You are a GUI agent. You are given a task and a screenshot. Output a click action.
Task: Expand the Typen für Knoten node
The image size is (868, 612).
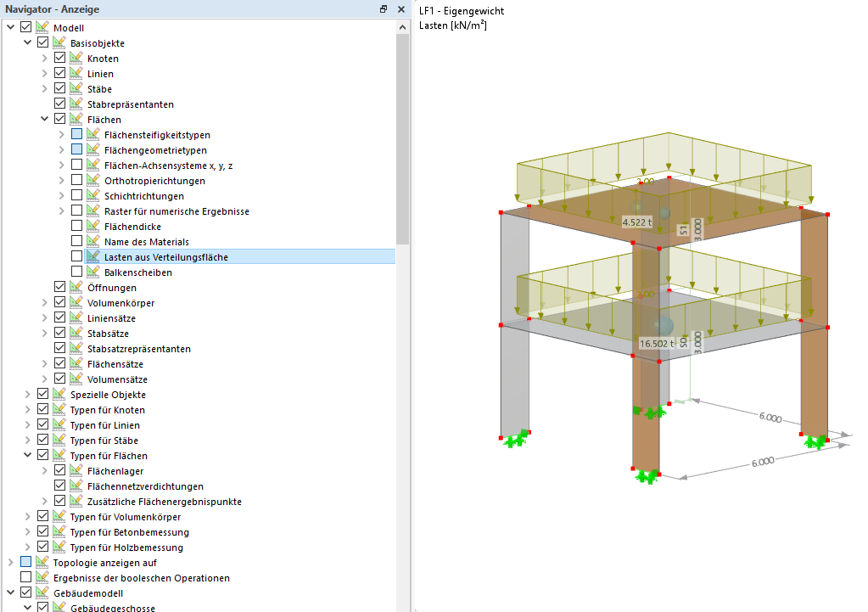click(x=28, y=410)
